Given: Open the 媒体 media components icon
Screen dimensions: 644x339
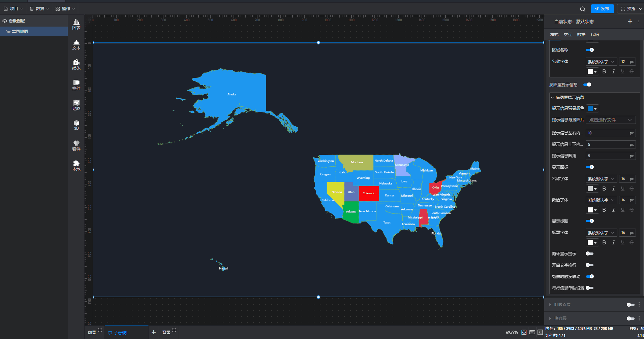Looking at the screenshot, I should pyautogui.click(x=76, y=65).
